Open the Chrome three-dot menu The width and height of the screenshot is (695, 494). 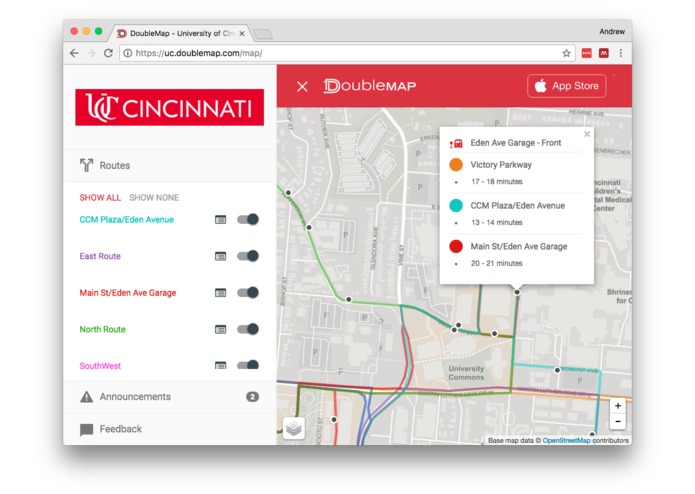621,53
